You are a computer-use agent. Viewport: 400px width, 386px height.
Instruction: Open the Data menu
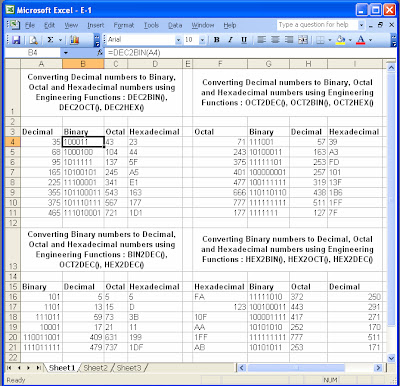point(175,25)
